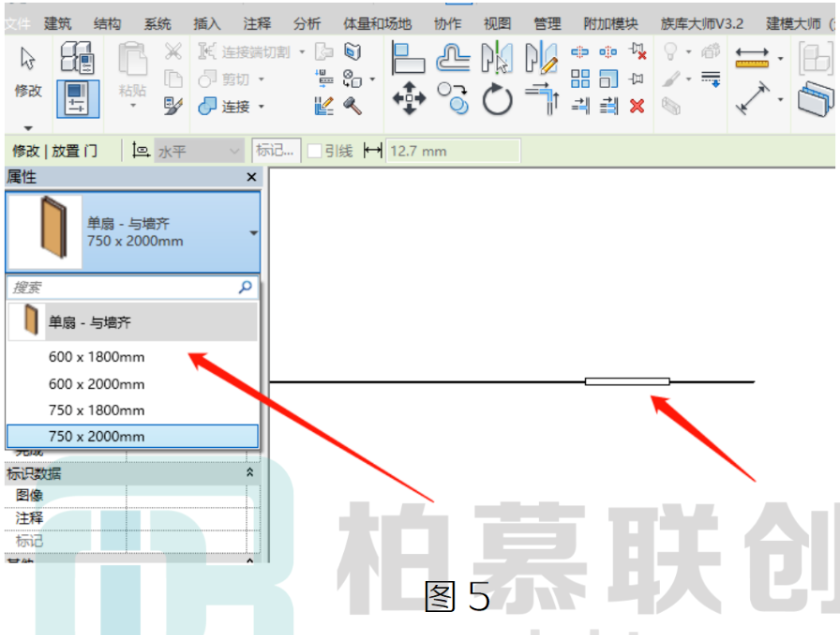Select the Offset tool
This screenshot has height=635, width=840.
[453, 58]
